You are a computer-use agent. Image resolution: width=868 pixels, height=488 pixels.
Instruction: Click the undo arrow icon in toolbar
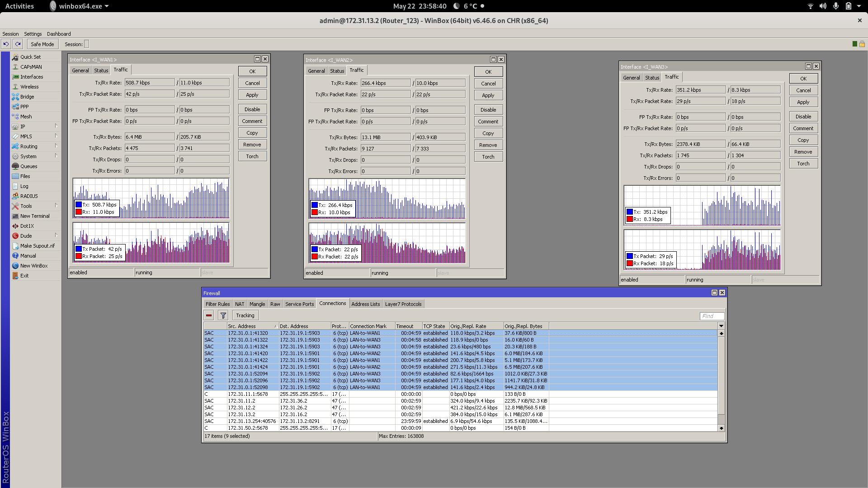[x=6, y=44]
